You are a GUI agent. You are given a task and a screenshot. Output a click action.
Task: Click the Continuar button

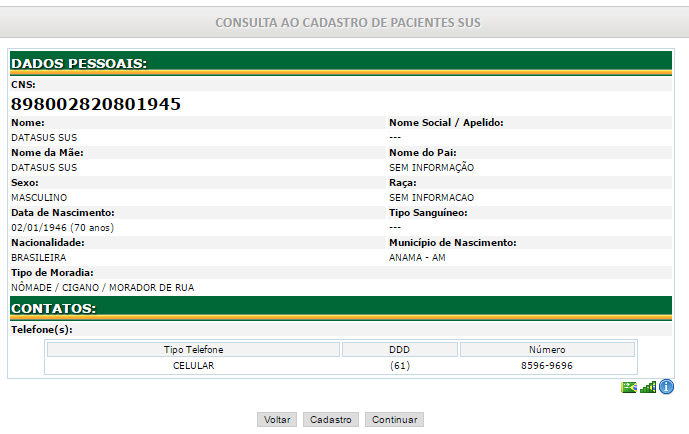394,420
